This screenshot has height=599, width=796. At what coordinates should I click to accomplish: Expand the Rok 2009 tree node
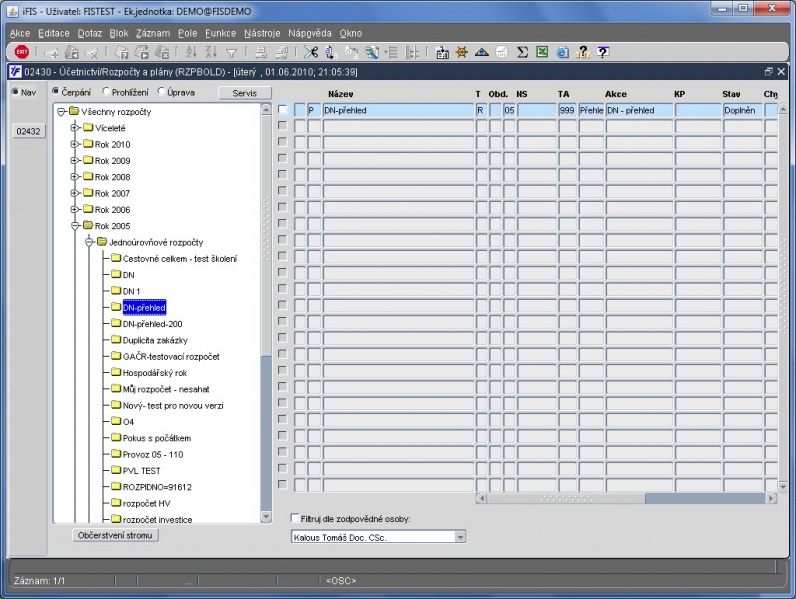75,160
